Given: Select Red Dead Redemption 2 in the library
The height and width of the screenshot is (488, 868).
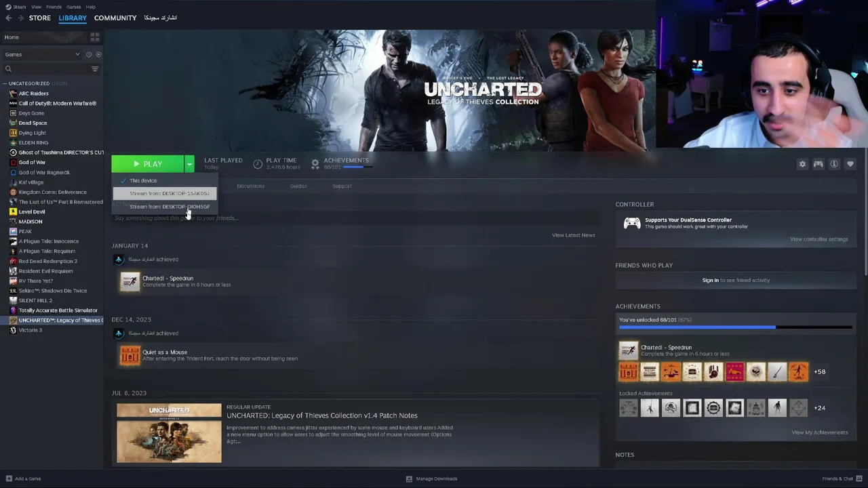Looking at the screenshot, I should tap(48, 261).
